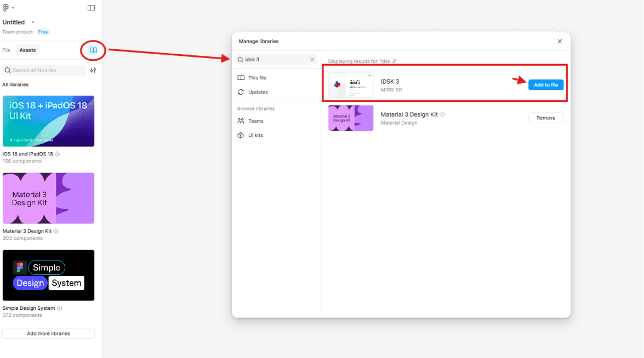Click the '372 components' count text
Screen dimensions: 644x358
coord(22,315)
